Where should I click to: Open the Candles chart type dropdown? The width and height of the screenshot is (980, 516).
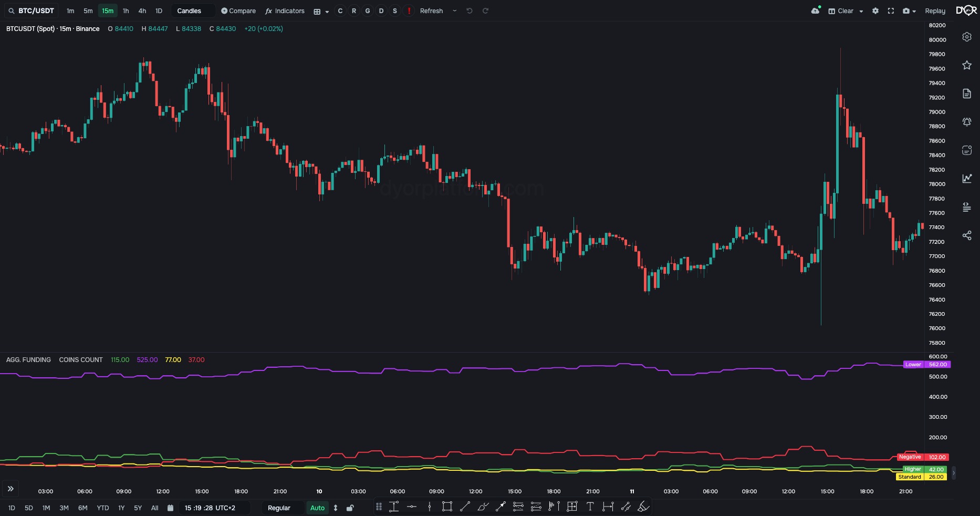coord(193,11)
